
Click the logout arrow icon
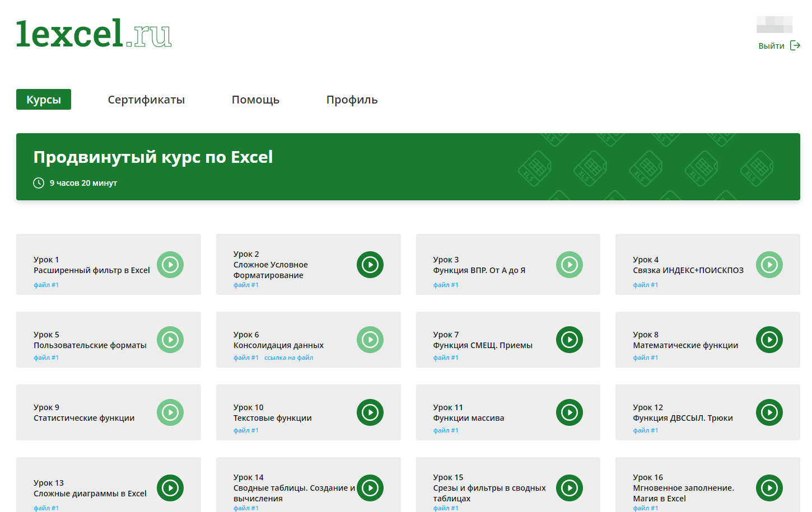point(795,45)
